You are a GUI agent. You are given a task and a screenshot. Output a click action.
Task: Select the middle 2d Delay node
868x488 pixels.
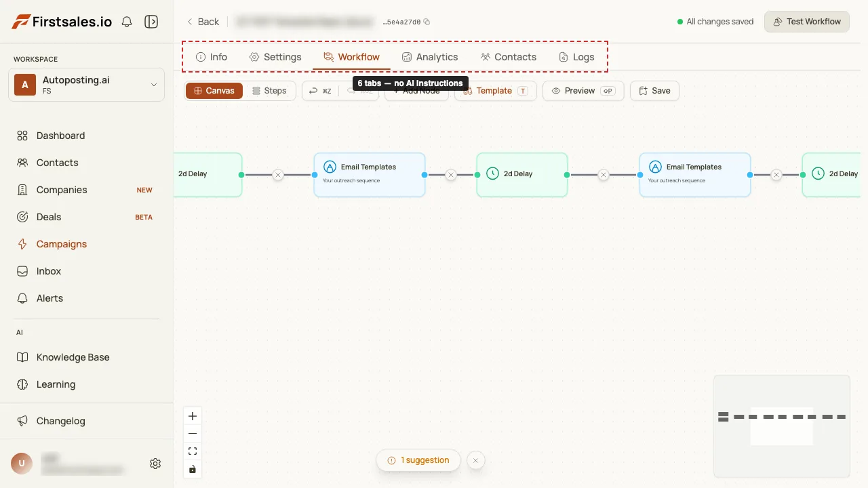coord(522,175)
